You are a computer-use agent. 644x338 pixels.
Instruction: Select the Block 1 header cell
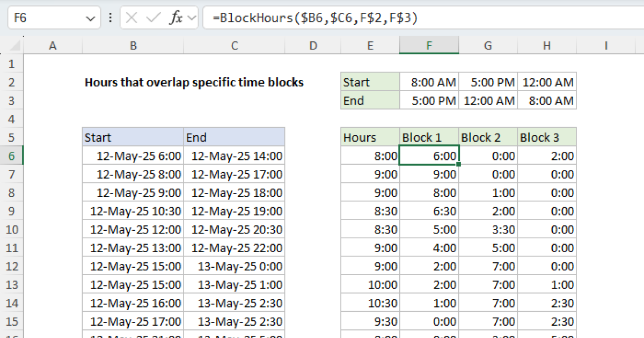click(429, 137)
